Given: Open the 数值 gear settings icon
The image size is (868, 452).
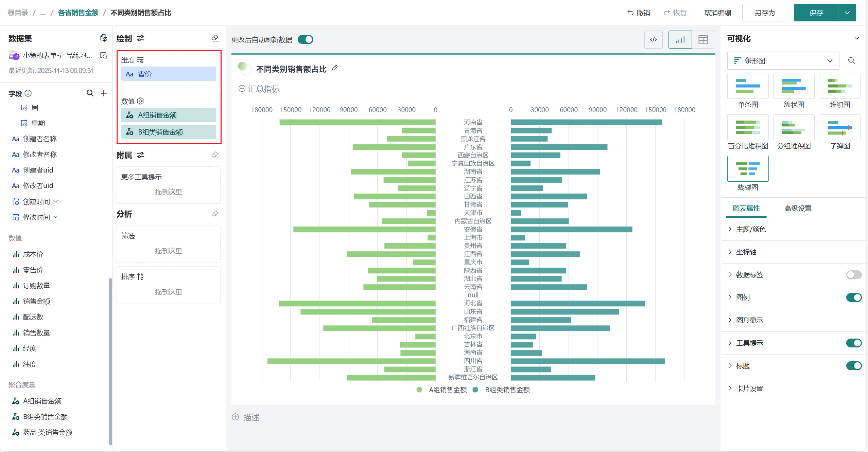Looking at the screenshot, I should pyautogui.click(x=140, y=101).
